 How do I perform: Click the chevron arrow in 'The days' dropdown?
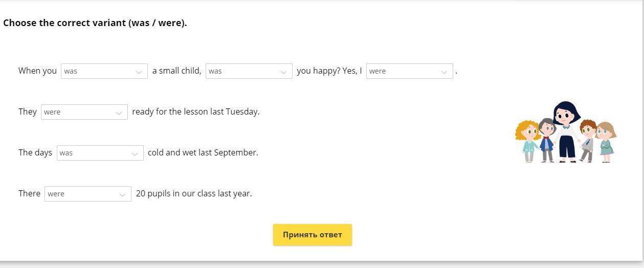pyautogui.click(x=135, y=154)
